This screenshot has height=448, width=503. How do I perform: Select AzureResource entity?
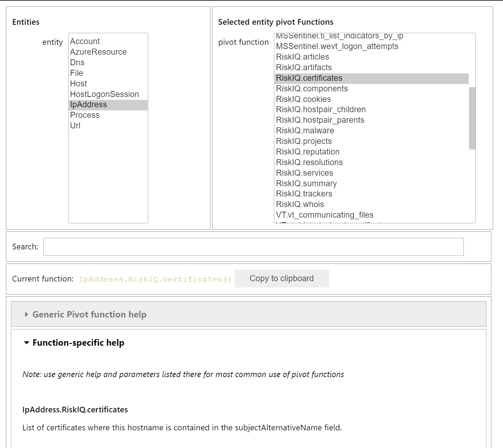pos(108,52)
